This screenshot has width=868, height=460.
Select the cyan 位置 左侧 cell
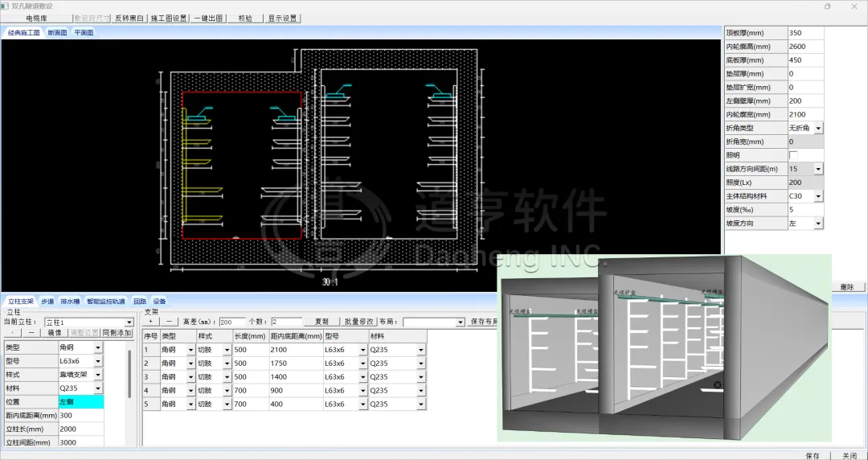point(80,401)
